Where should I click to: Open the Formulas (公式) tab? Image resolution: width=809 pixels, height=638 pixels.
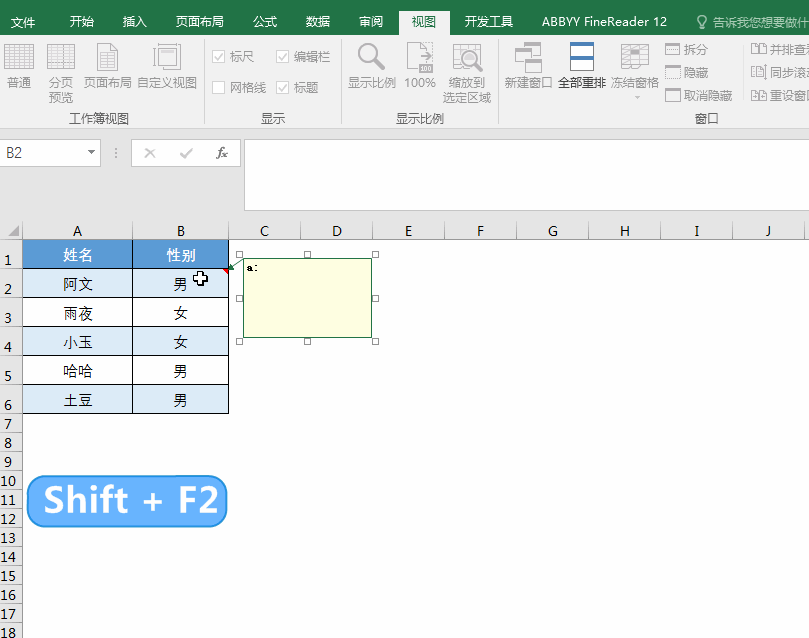265,22
